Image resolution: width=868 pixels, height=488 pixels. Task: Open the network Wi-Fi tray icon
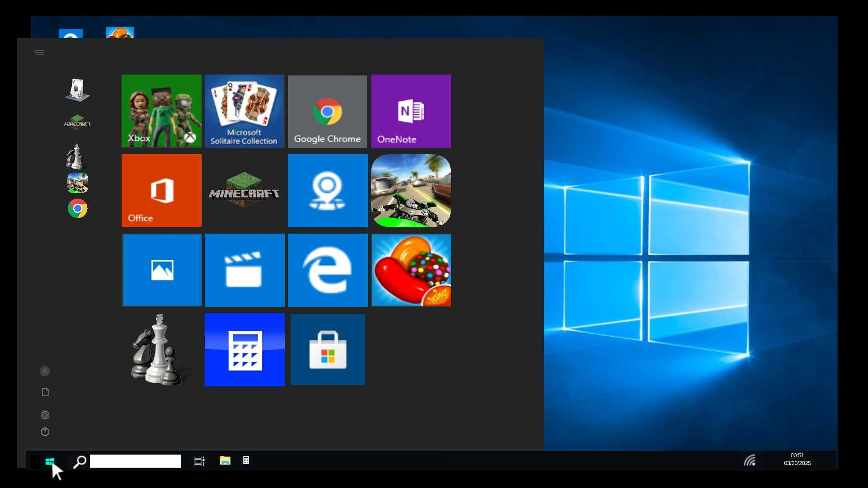750,460
